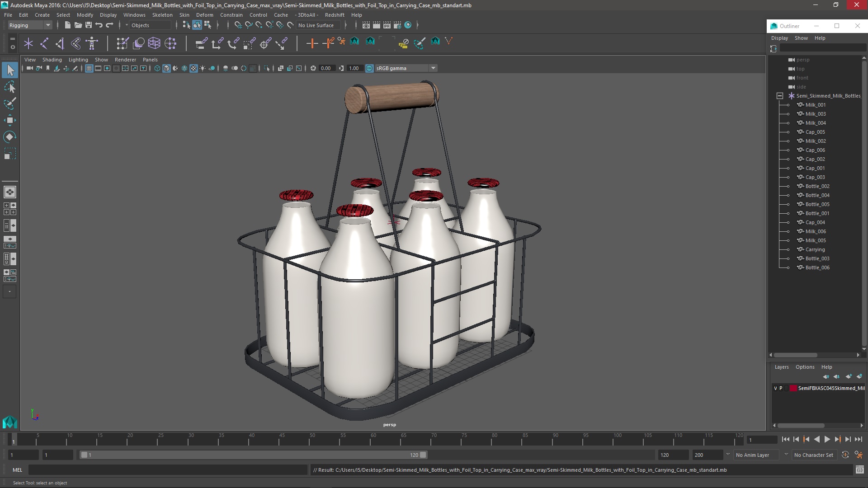Activate the Scale tool
The height and width of the screenshot is (488, 868).
[x=10, y=154]
